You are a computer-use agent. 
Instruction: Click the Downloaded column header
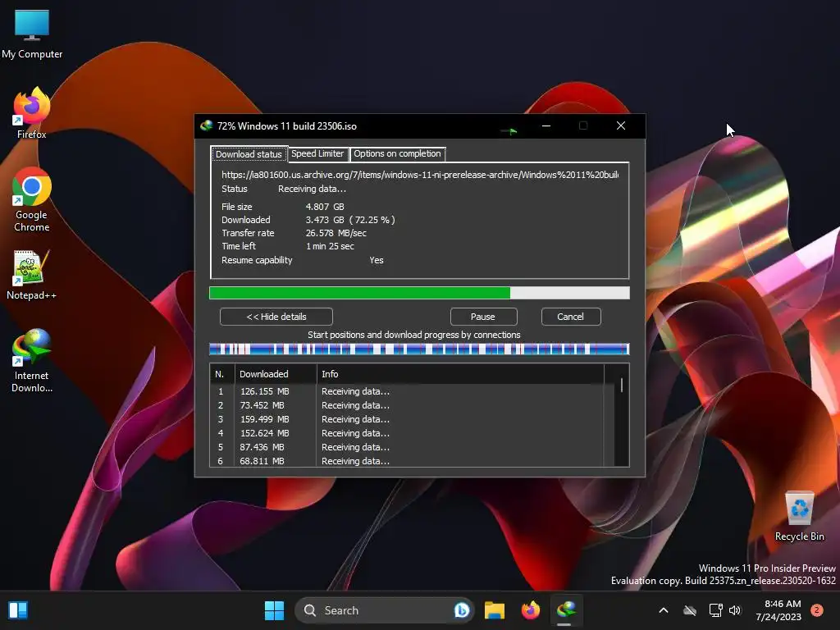[x=276, y=374]
